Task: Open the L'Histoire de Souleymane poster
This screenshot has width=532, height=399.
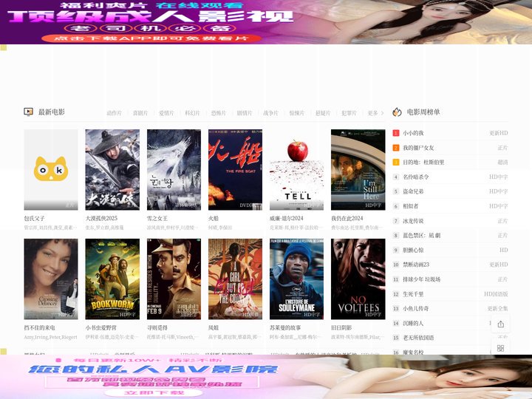Action: [x=296, y=279]
